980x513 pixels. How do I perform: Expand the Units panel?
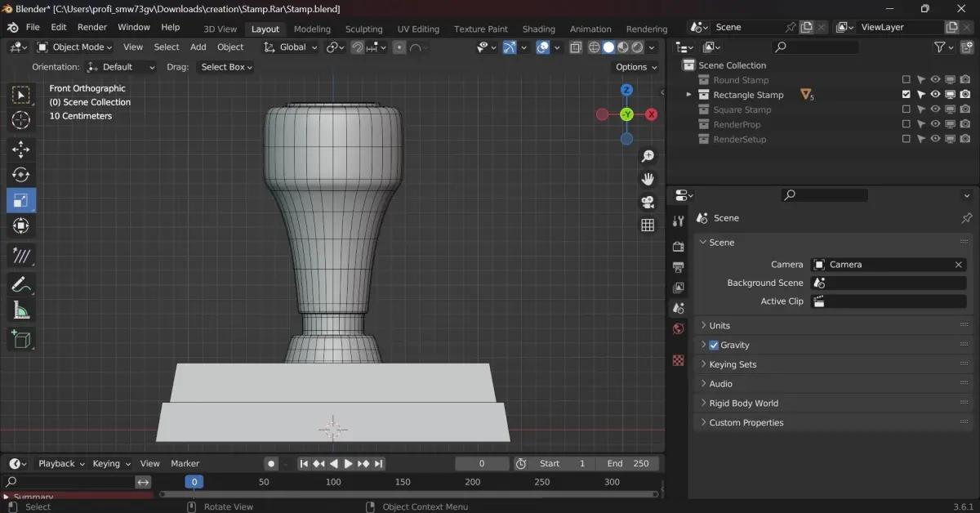point(833,325)
